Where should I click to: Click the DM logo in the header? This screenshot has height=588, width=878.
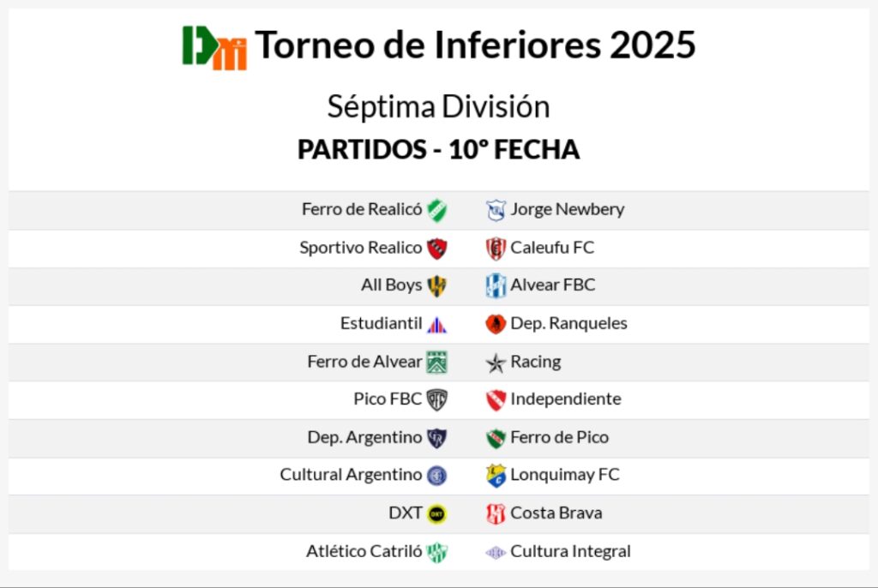tap(214, 47)
